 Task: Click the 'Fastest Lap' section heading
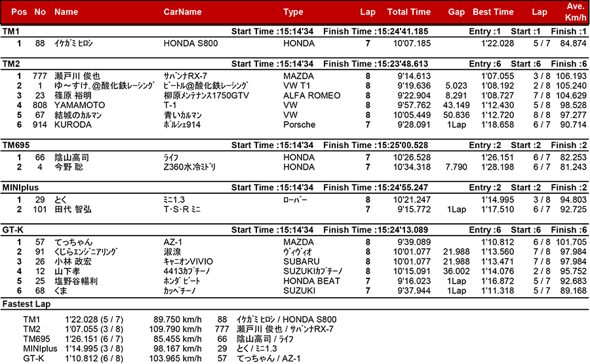point(26,304)
